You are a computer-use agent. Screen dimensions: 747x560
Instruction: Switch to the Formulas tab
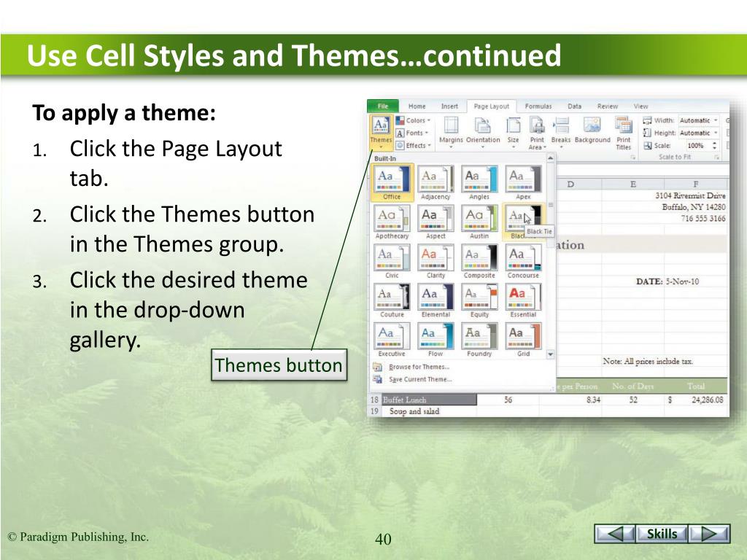click(x=538, y=106)
